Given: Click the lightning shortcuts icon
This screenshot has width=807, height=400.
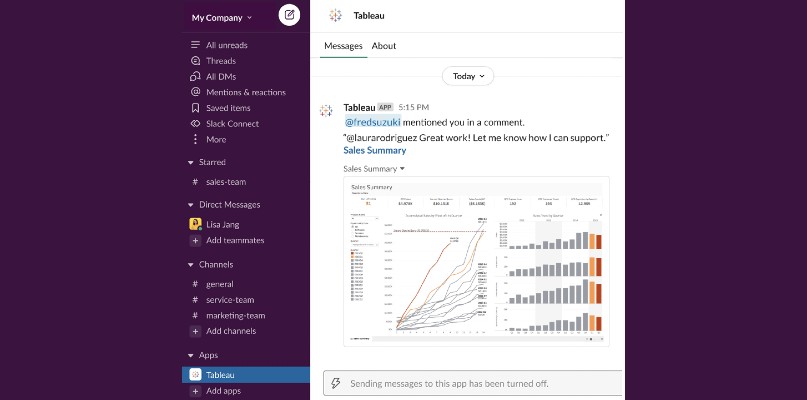Looking at the screenshot, I should click(x=336, y=384).
